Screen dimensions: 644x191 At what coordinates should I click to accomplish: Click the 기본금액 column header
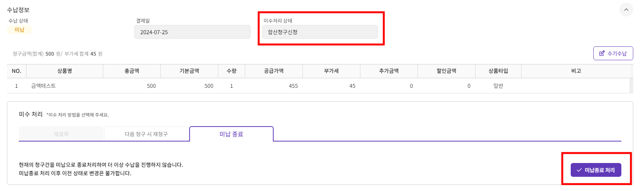click(189, 71)
